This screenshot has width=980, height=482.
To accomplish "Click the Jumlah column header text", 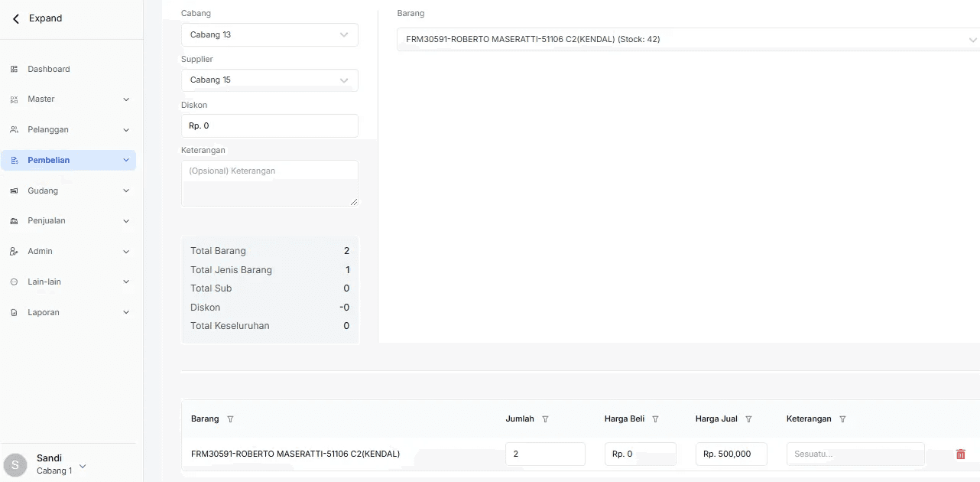I will [520, 419].
